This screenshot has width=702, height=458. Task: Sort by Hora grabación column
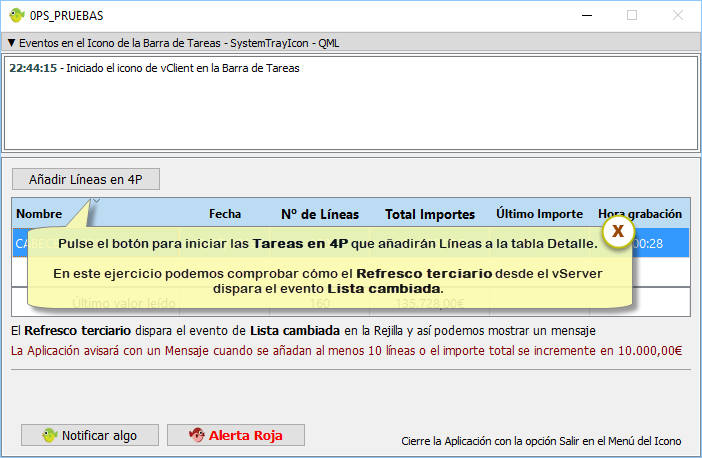coord(640,214)
